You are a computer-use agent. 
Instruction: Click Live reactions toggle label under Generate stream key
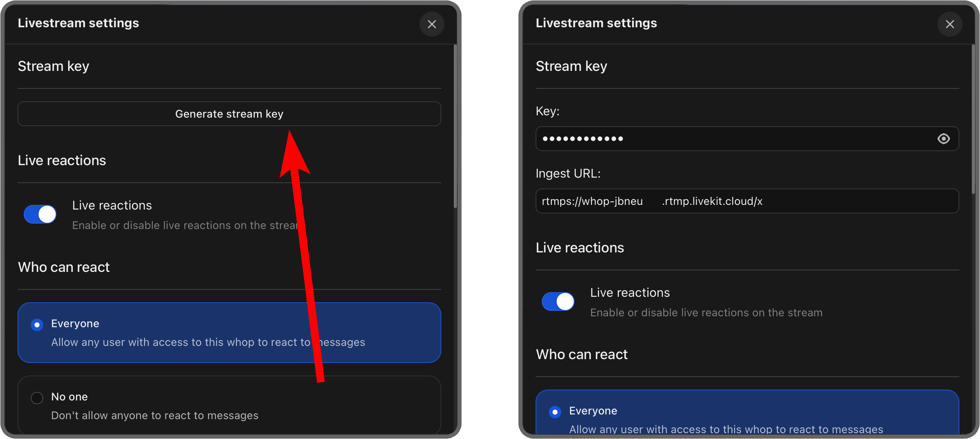(x=112, y=205)
